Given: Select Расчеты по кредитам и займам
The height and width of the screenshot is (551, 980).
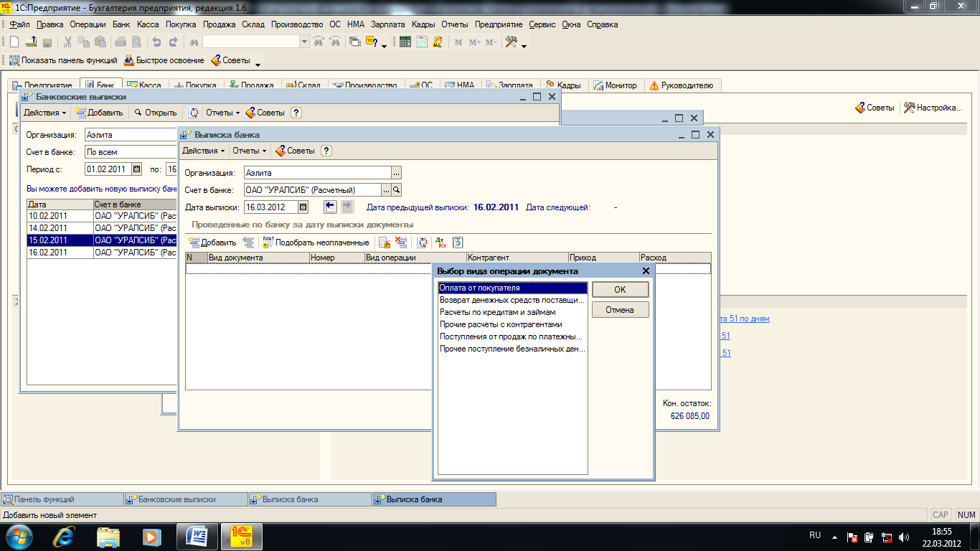Looking at the screenshot, I should 512,312.
